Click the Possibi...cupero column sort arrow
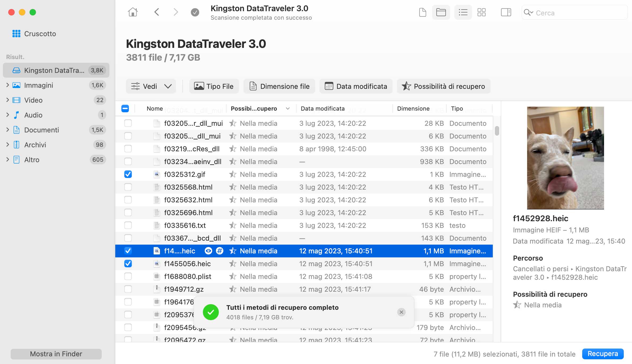 288,108
